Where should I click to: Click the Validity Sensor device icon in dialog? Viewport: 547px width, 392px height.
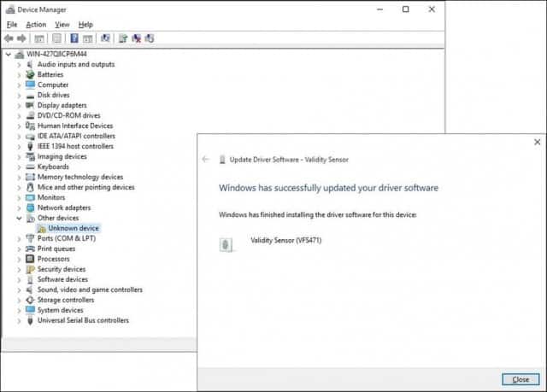click(226, 244)
